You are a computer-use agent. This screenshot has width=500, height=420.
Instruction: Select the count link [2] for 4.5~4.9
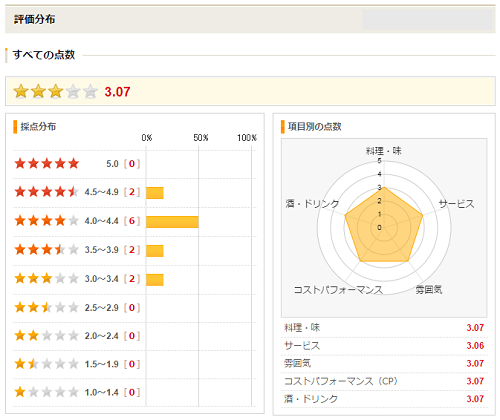[x=132, y=192]
